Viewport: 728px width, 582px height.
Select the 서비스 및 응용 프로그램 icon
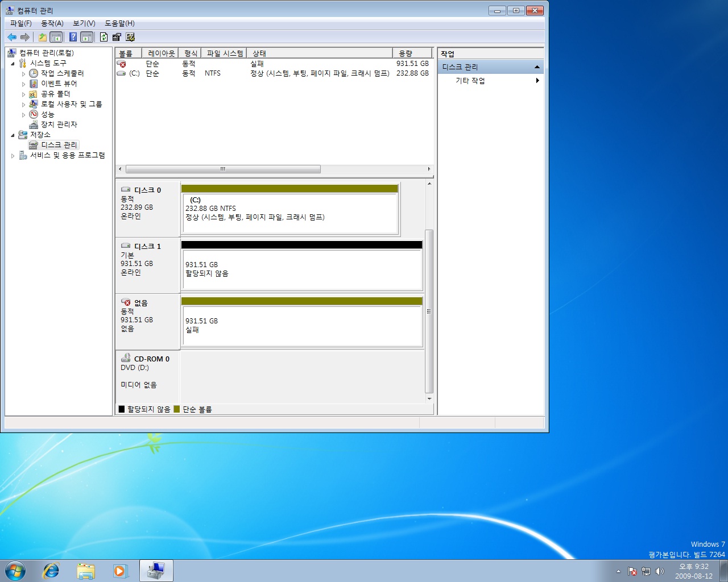click(23, 155)
